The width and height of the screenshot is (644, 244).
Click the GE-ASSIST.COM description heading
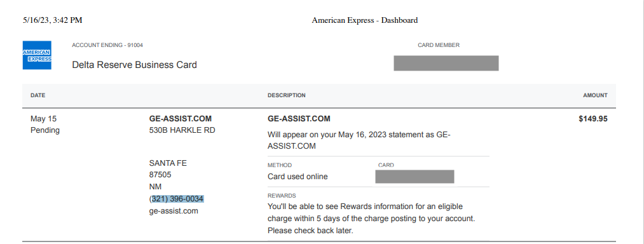tap(299, 119)
